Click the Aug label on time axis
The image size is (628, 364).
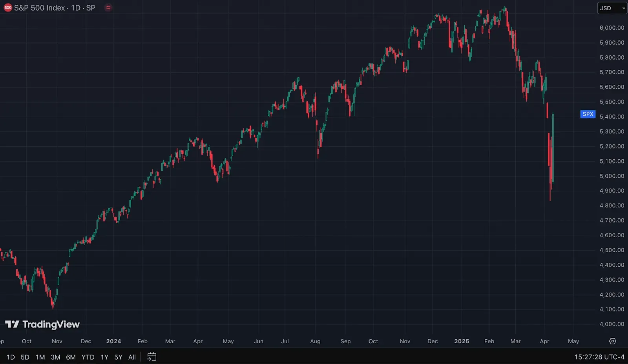click(x=315, y=341)
